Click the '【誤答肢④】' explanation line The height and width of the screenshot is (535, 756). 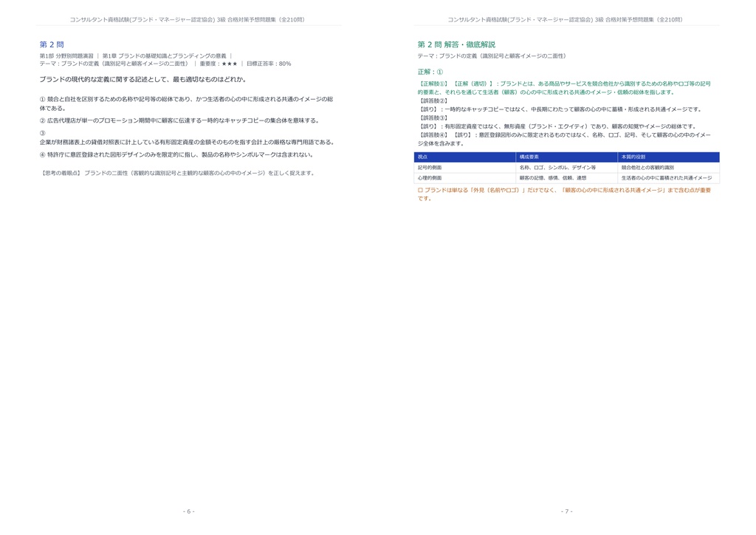pyautogui.click(x=564, y=140)
